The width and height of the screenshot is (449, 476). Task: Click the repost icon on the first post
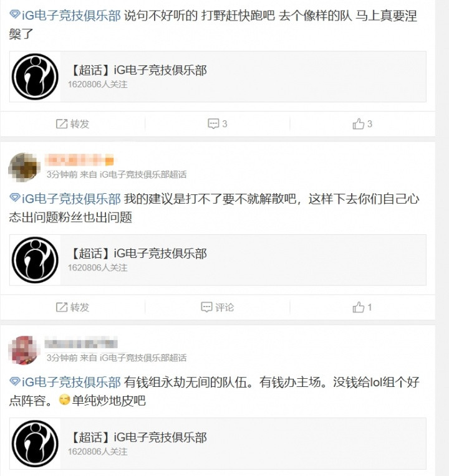(x=62, y=124)
